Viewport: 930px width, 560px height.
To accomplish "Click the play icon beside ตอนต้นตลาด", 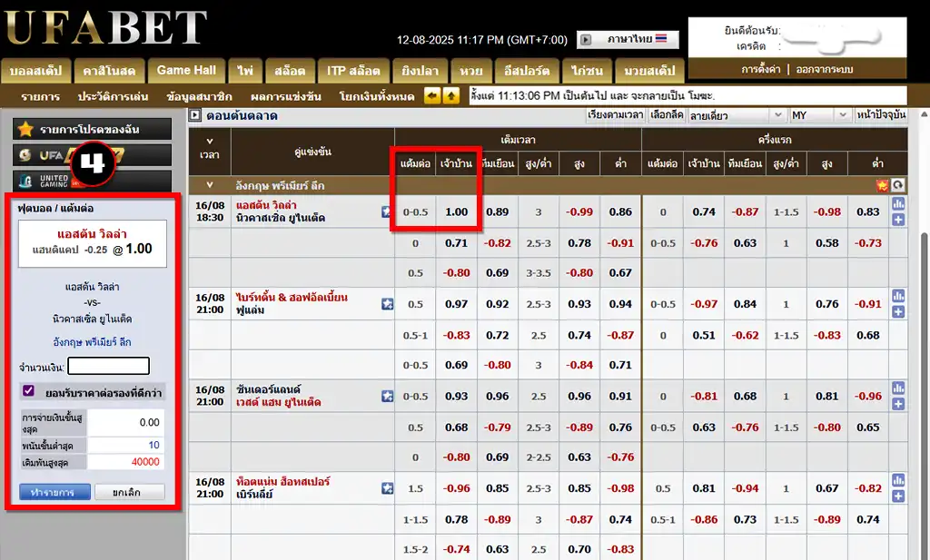I will 194,115.
